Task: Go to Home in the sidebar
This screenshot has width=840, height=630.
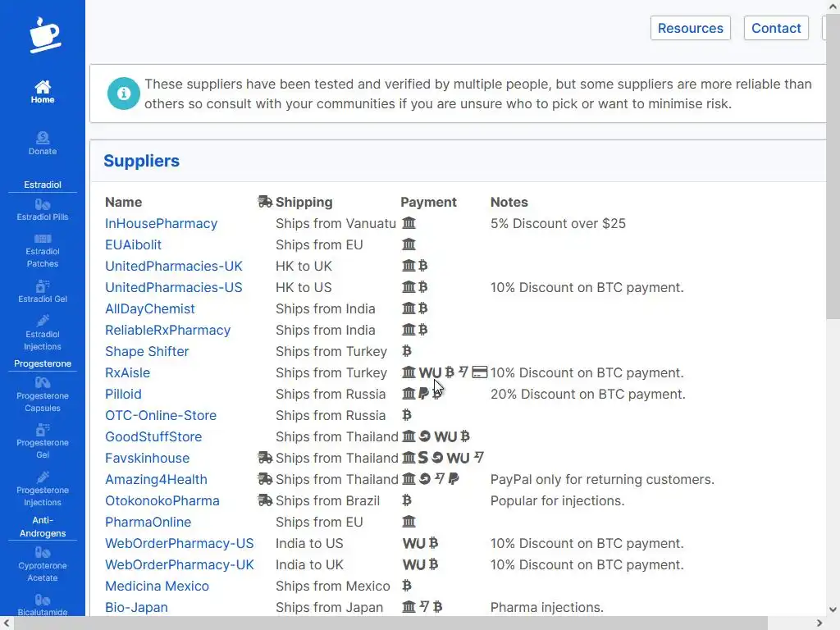Action: click(43, 92)
